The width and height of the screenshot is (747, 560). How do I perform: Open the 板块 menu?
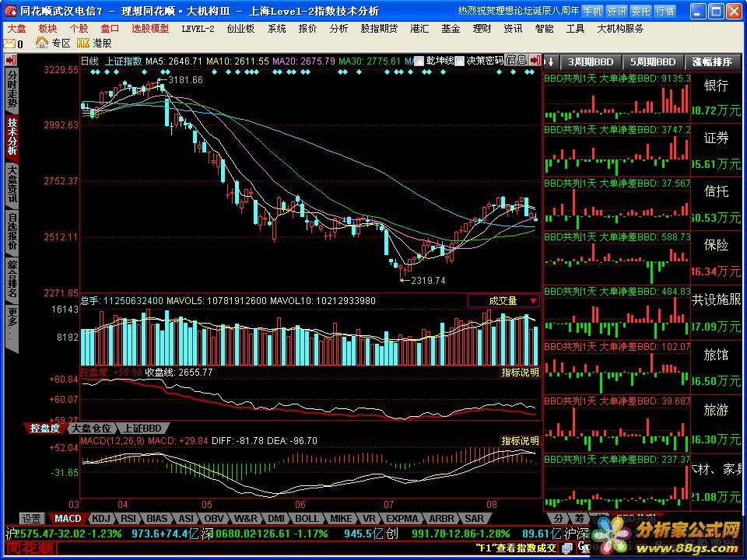click(x=47, y=29)
